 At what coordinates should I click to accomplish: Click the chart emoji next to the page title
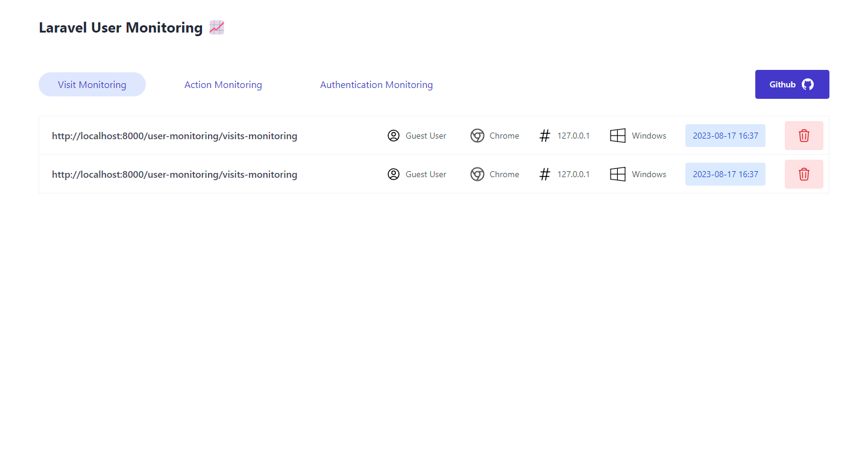coord(216,27)
